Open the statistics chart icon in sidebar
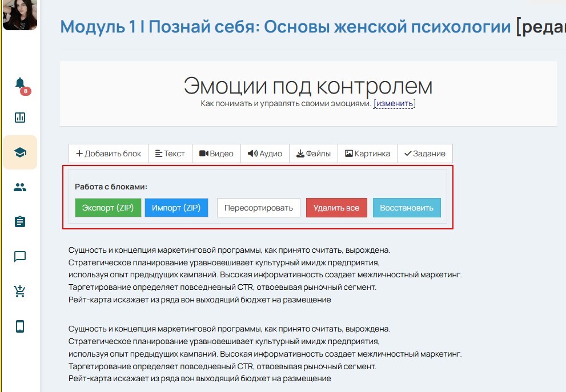Image resolution: width=566 pixels, height=392 pixels. point(21,118)
